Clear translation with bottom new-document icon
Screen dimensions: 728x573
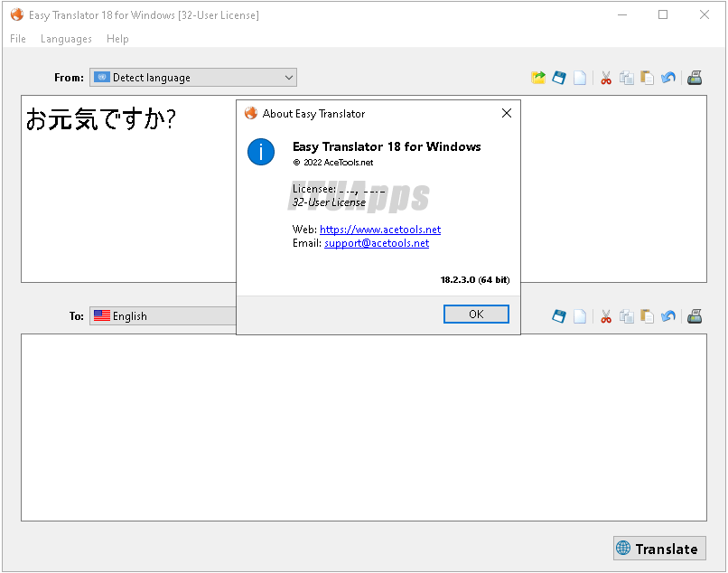tap(580, 316)
